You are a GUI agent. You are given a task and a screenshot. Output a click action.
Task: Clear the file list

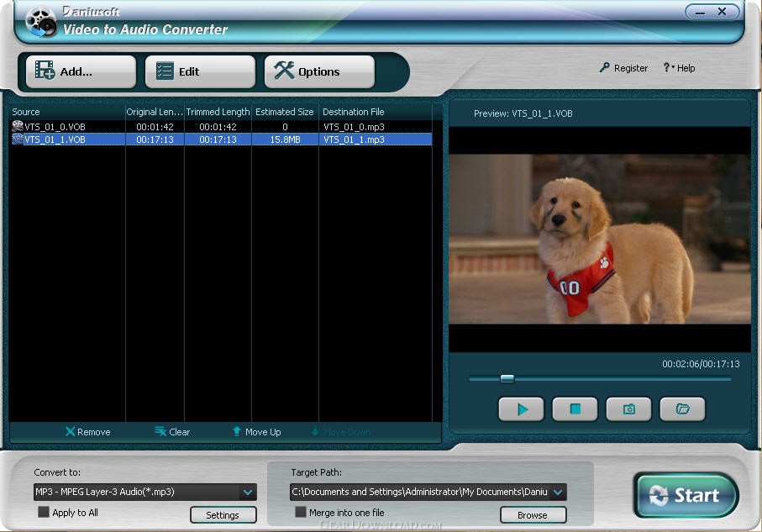pyautogui.click(x=172, y=432)
